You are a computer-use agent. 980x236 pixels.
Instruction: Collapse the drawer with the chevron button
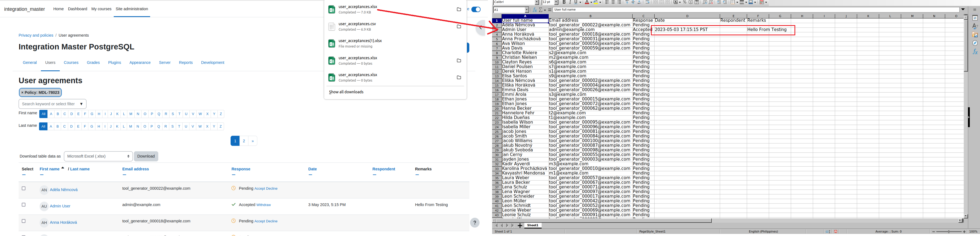(481, 28)
